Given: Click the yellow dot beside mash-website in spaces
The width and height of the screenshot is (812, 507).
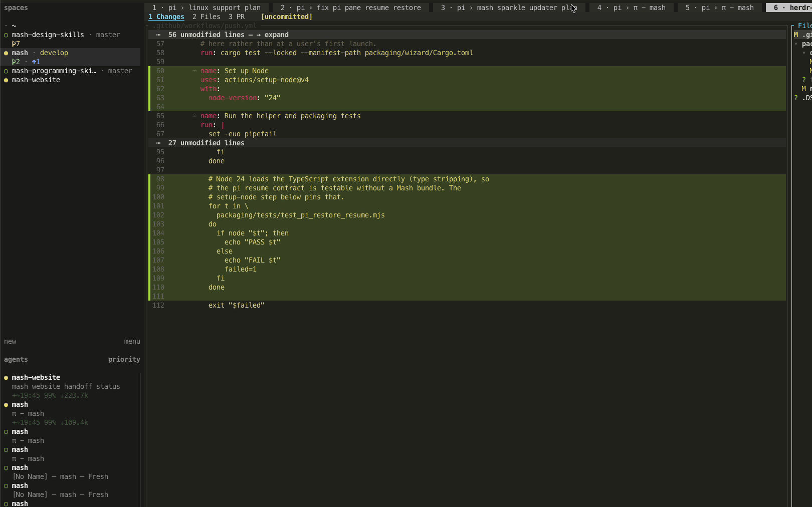Looking at the screenshot, I should (6, 80).
